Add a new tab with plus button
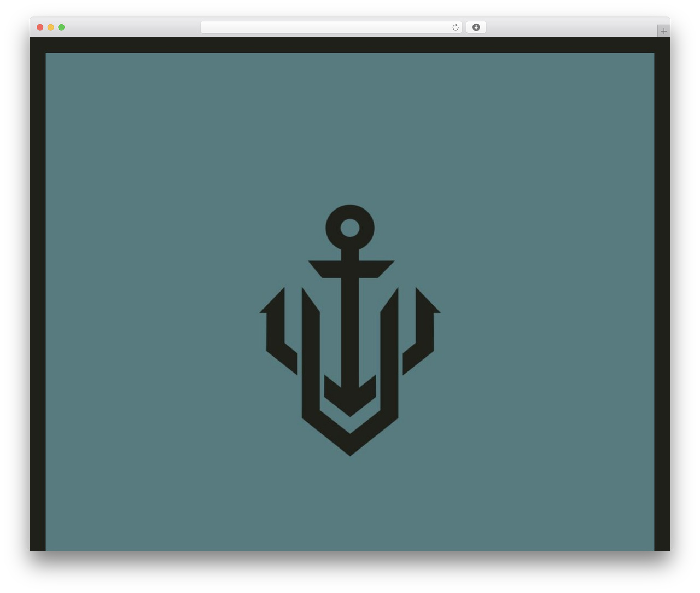Screen dimensions: 700x593 (x=663, y=31)
